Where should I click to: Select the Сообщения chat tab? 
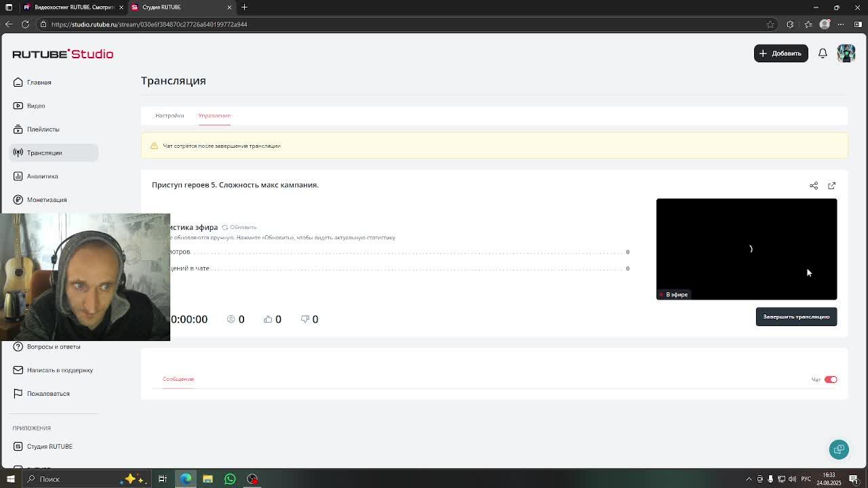point(178,379)
